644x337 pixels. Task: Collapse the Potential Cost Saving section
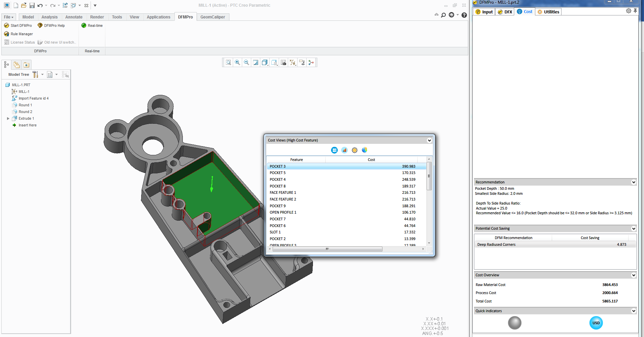634,229
